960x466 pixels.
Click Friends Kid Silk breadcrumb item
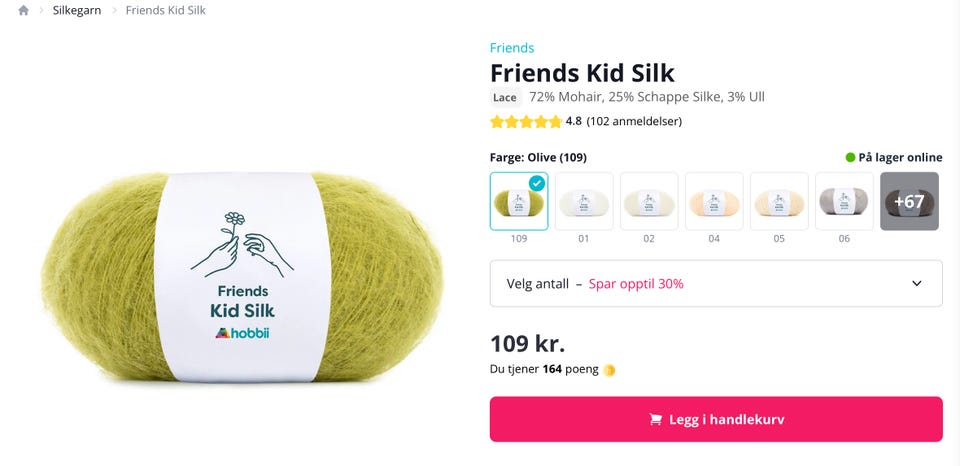[x=165, y=10]
